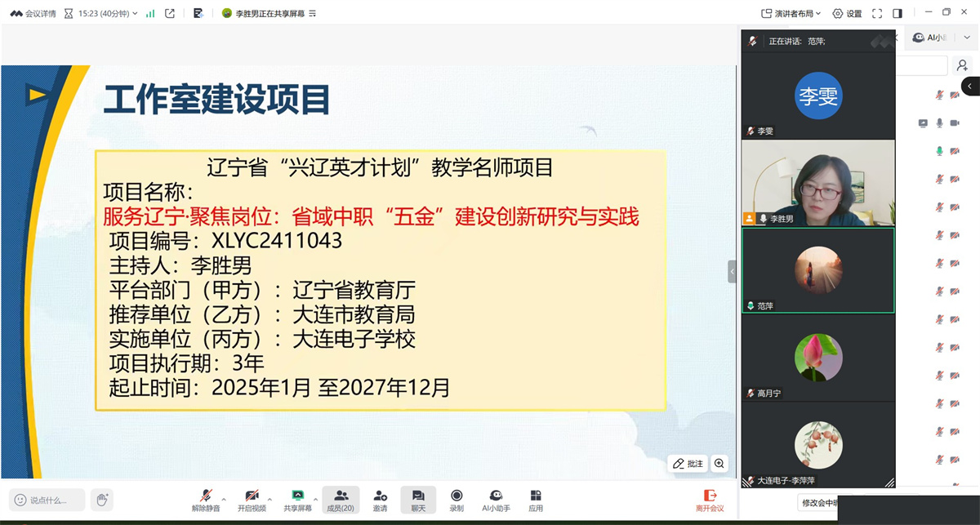This screenshot has height=525, width=980.
Task: Click the raise hand reaction icon
Action: pos(102,499)
